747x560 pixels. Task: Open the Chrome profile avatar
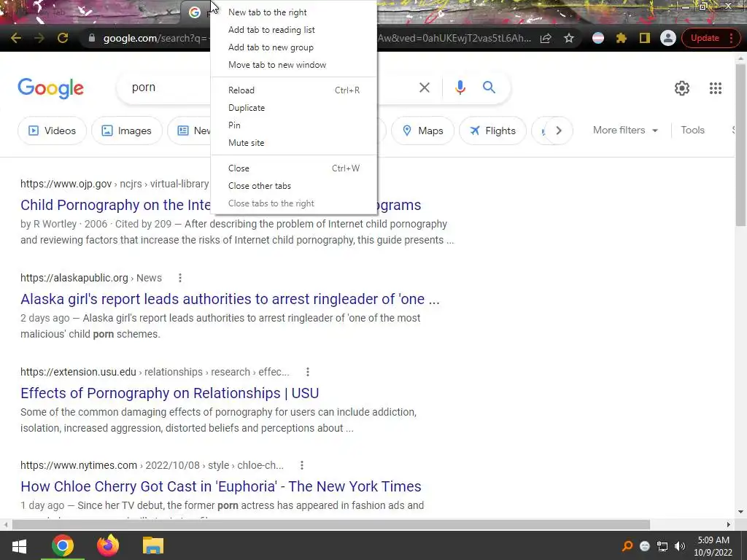(668, 38)
